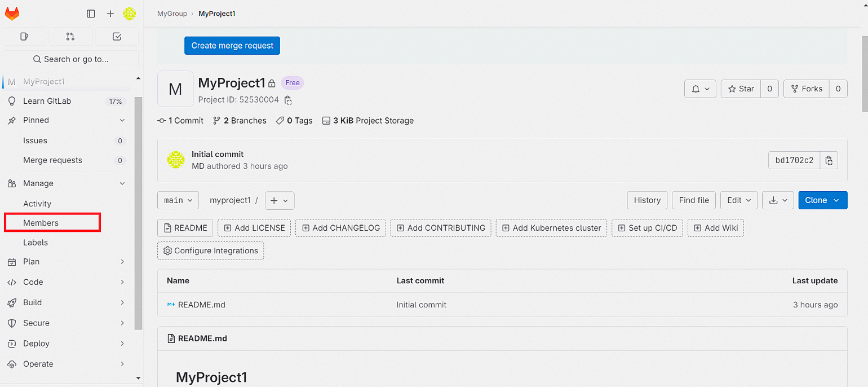Viewport: 868px width, 387px height.
Task: Expand the Secure section
Action: click(x=67, y=323)
